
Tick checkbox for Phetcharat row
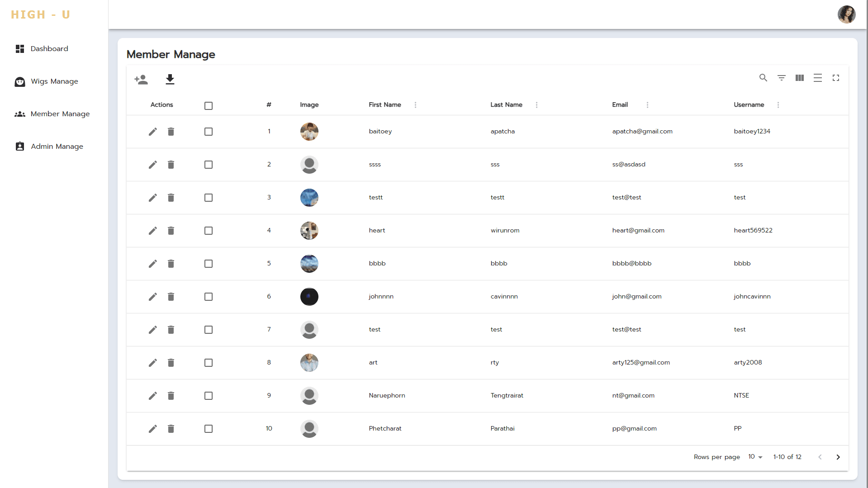tap(209, 429)
